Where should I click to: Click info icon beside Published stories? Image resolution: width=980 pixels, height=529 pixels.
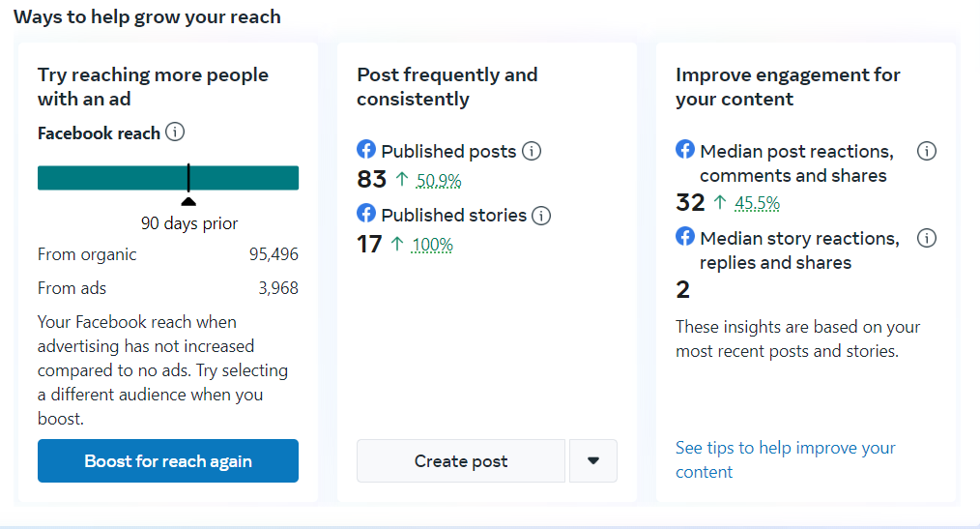pyautogui.click(x=541, y=215)
